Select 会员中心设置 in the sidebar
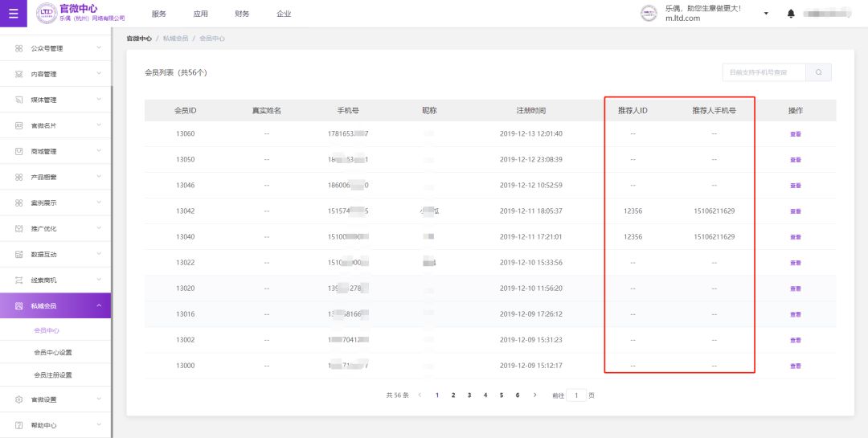 click(x=53, y=353)
